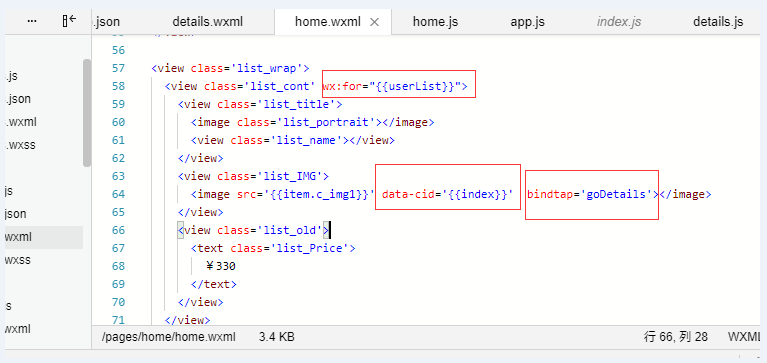Screen dimensions: 767x363
Task: Click the ￥330 price text
Action: pyautogui.click(x=221, y=266)
